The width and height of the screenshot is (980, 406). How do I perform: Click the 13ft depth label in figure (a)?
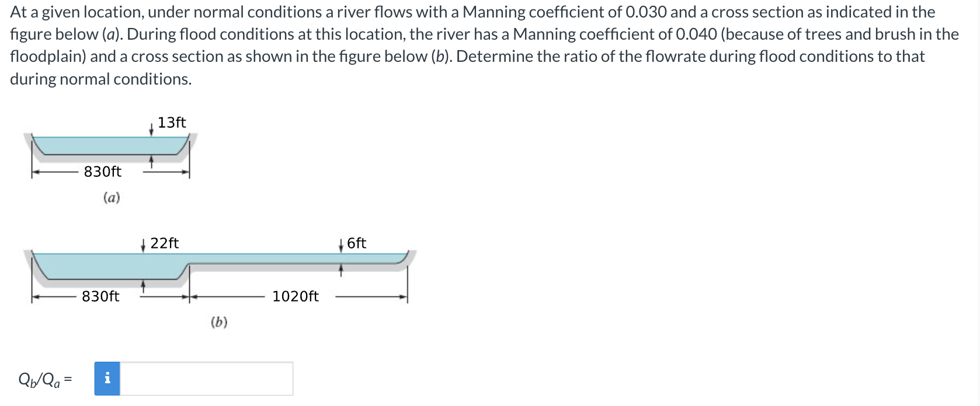(172, 123)
